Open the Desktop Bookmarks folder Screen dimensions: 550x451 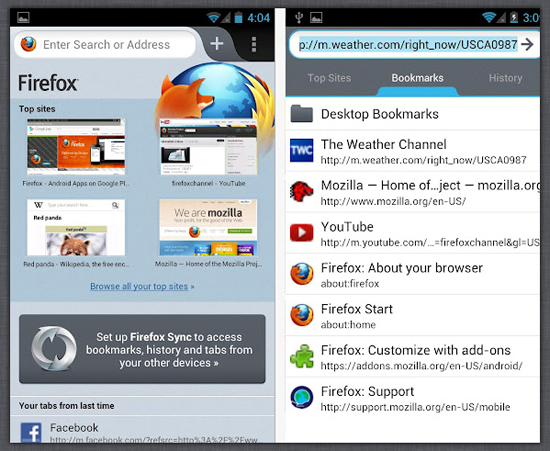coord(413,114)
